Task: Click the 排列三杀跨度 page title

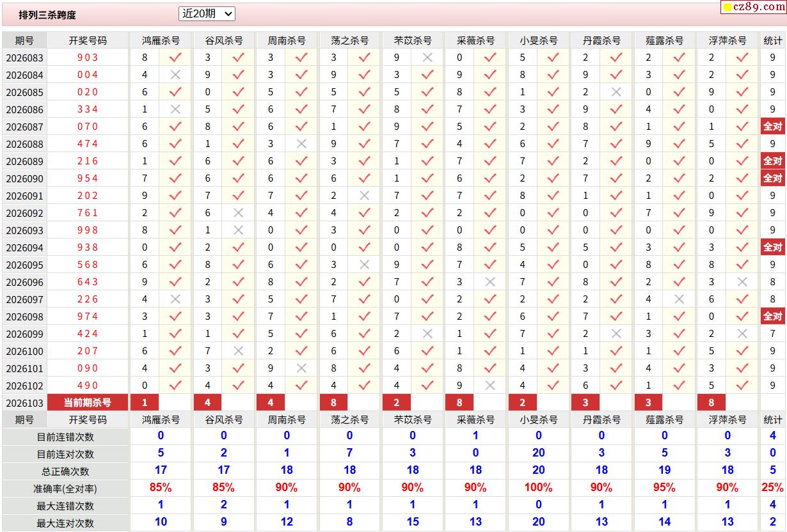Action: point(47,15)
